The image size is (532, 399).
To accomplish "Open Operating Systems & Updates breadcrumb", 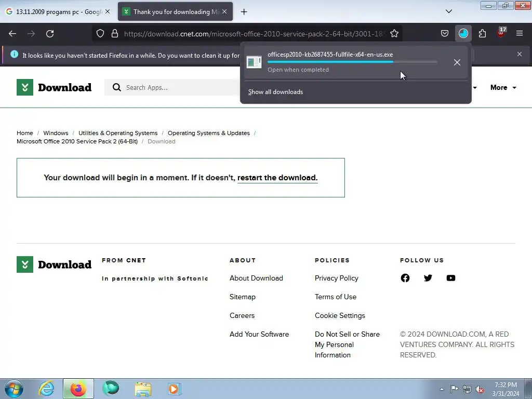I will 209,133.
